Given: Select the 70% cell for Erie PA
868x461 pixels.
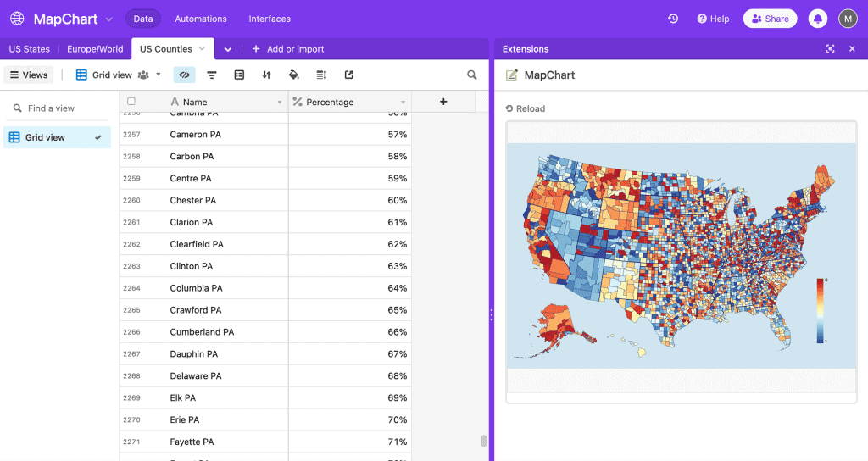Looking at the screenshot, I should 350,420.
